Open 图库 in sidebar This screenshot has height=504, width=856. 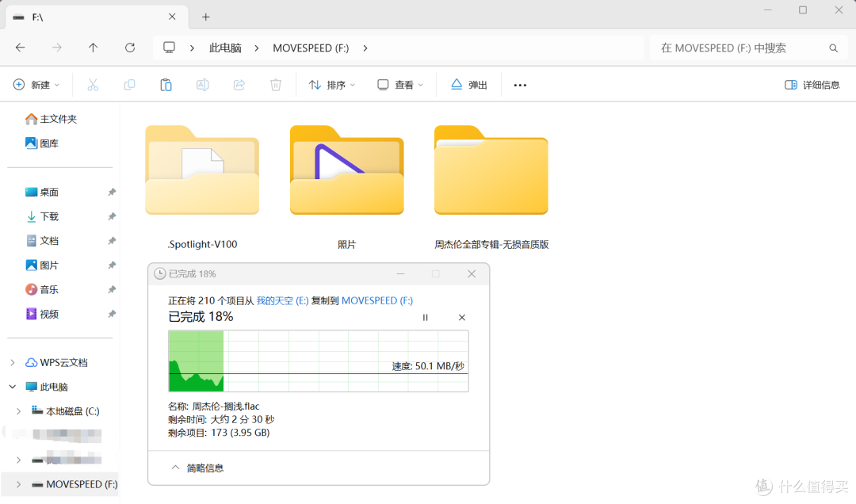42,143
